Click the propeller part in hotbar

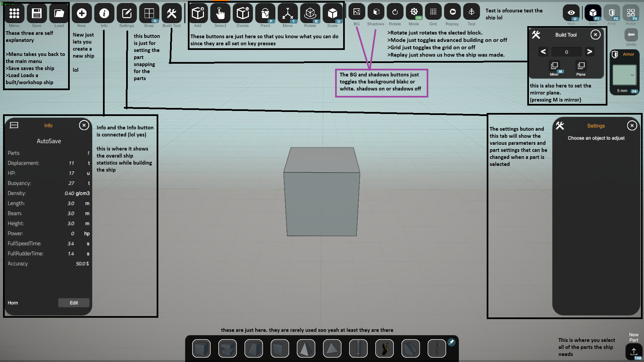tap(384, 349)
